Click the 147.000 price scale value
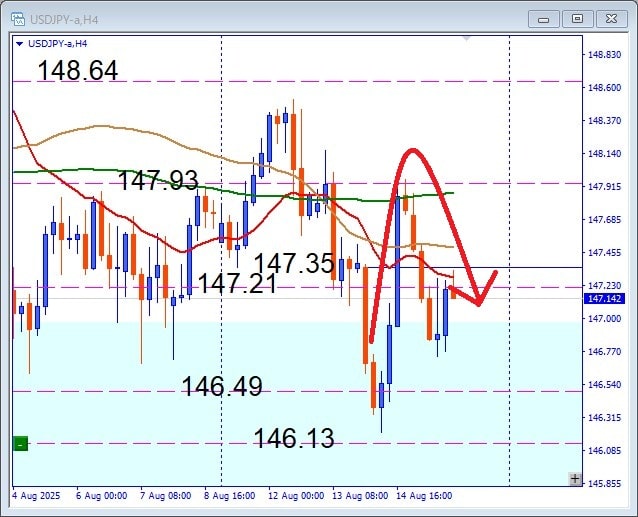638x517 pixels. pos(605,318)
